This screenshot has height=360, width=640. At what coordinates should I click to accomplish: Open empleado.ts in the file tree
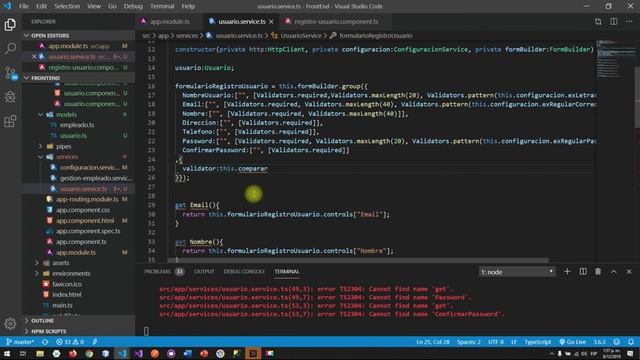pyautogui.click(x=77, y=125)
